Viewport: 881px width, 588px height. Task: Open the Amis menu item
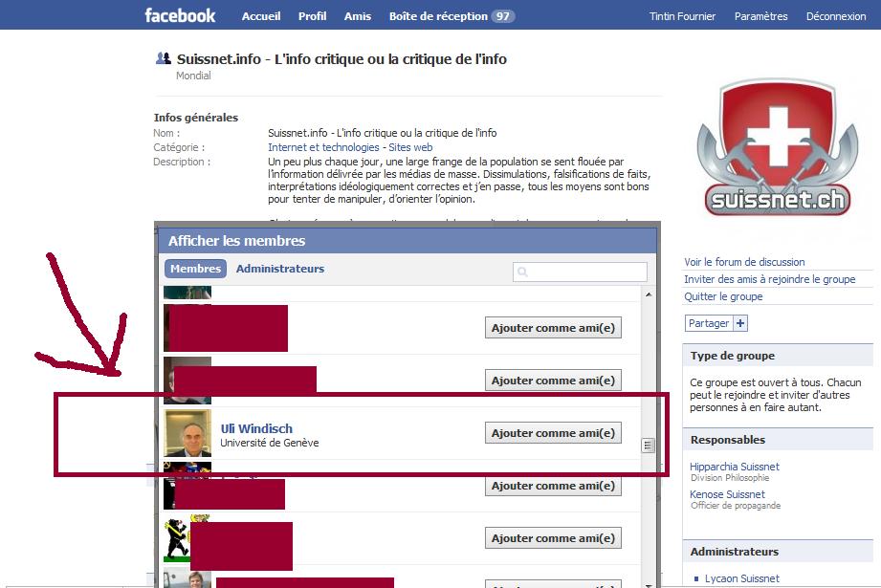coord(358,16)
